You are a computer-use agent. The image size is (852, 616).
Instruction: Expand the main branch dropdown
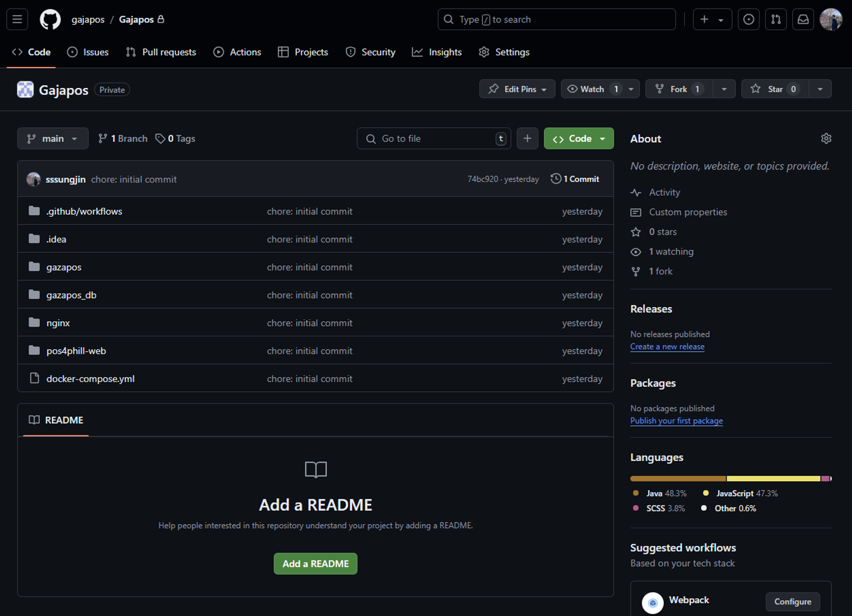[53, 138]
